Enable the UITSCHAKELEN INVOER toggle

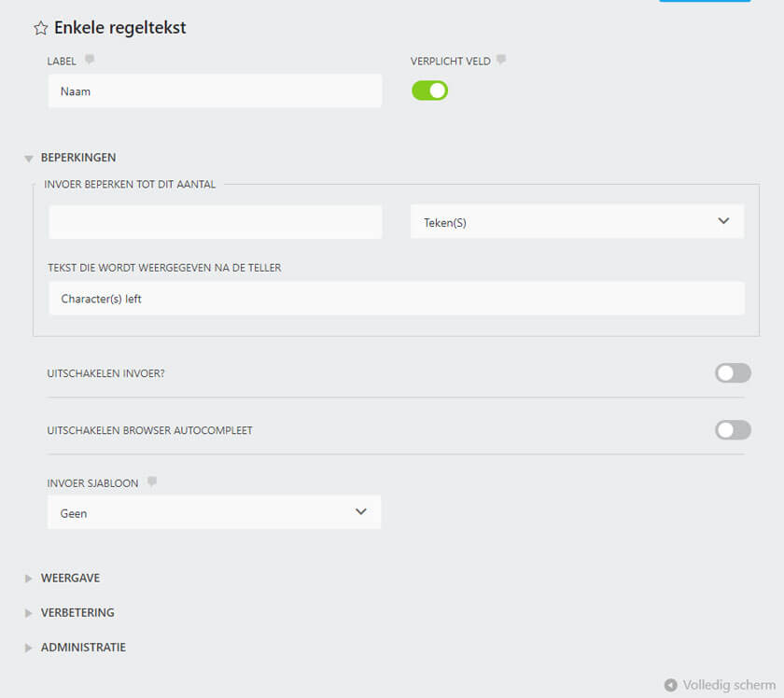pos(733,372)
